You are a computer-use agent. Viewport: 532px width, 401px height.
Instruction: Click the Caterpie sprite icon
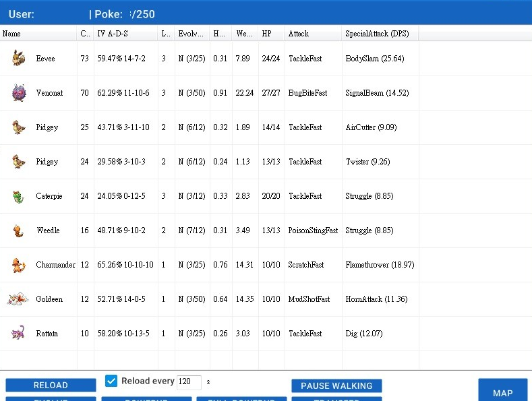pos(18,197)
